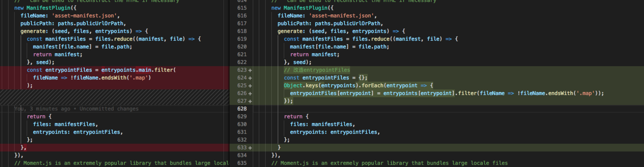Viewport: 644px width, 167px height.
Task: Click the plus marker beside line 623
Action: tap(250, 70)
